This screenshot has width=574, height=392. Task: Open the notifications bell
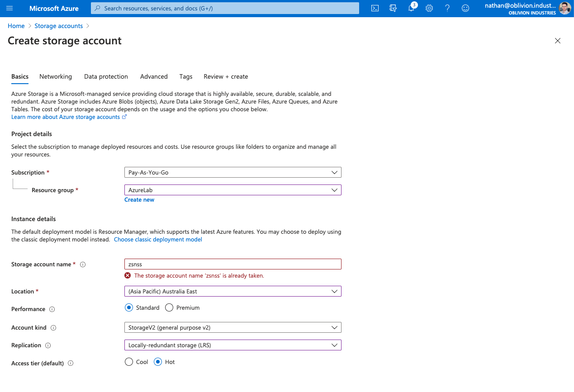(411, 8)
